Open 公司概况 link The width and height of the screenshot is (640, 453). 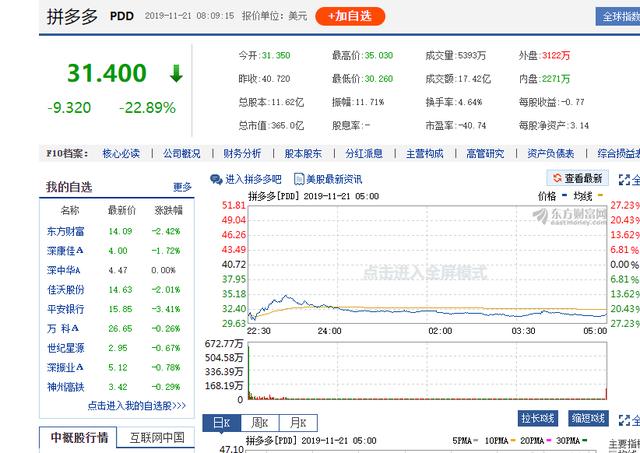[x=182, y=153]
